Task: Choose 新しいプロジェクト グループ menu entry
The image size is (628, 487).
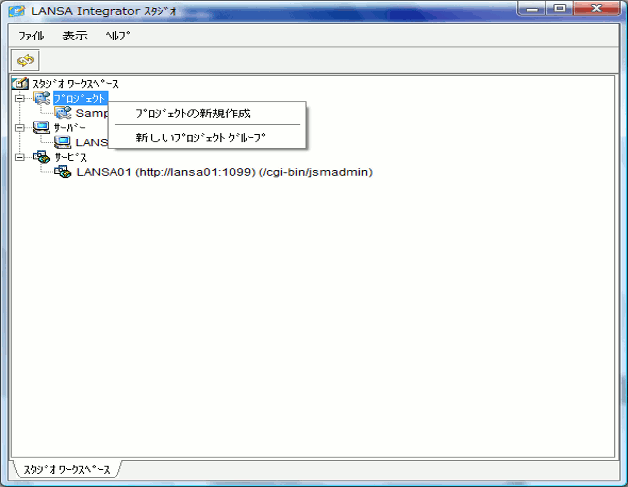Action: [207, 137]
